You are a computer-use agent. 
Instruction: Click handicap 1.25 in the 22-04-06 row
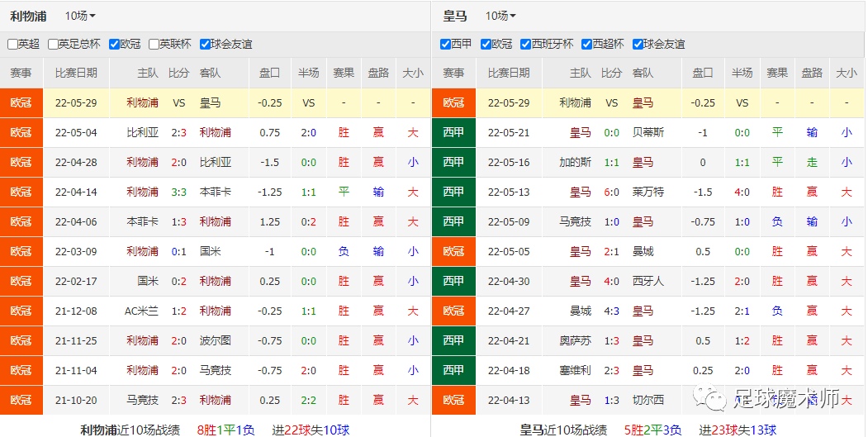click(x=269, y=221)
